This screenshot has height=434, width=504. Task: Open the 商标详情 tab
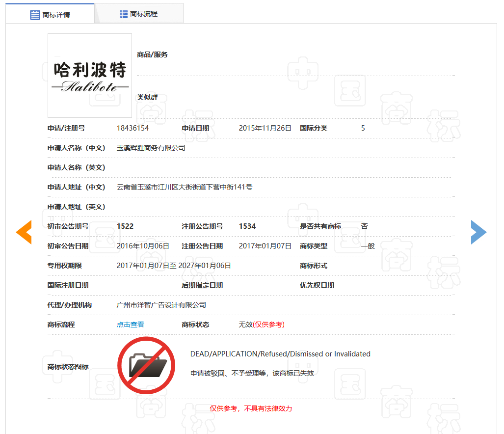click(50, 14)
